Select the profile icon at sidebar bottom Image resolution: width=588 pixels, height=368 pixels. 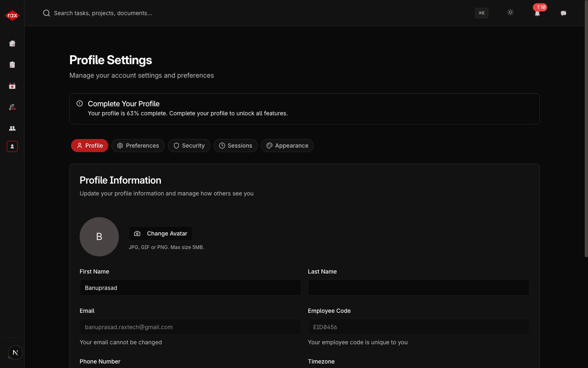pos(12,147)
